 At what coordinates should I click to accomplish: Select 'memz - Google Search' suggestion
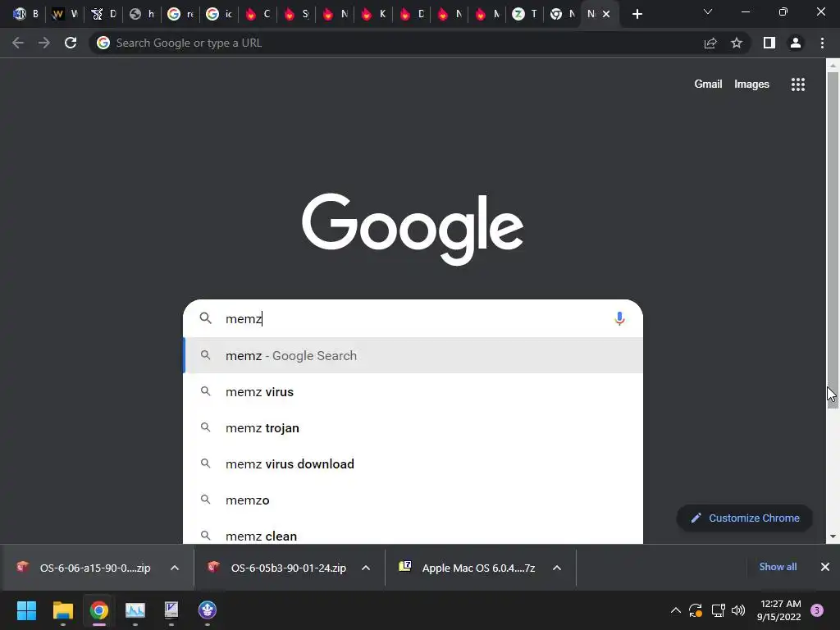413,356
